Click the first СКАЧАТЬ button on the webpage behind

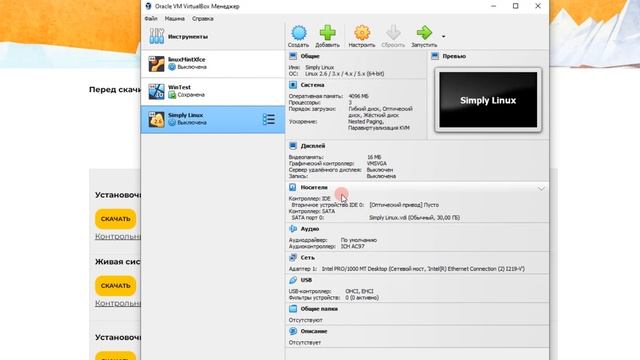tap(116, 219)
